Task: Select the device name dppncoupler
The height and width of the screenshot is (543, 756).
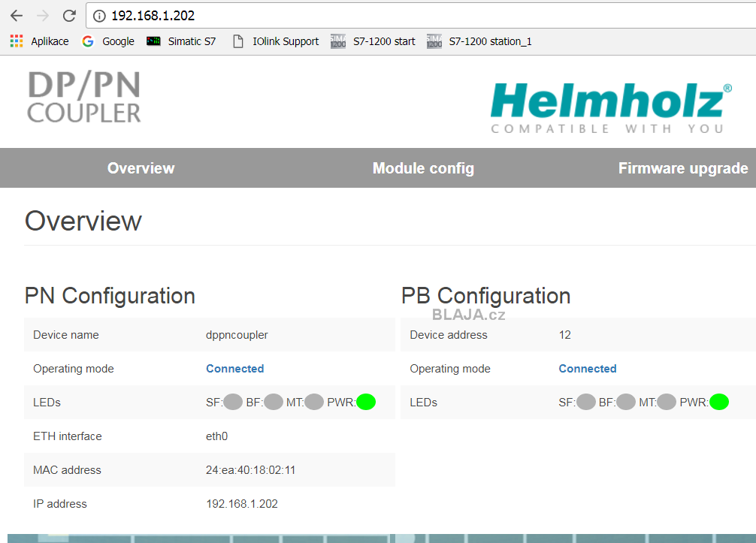Action: [x=237, y=336]
